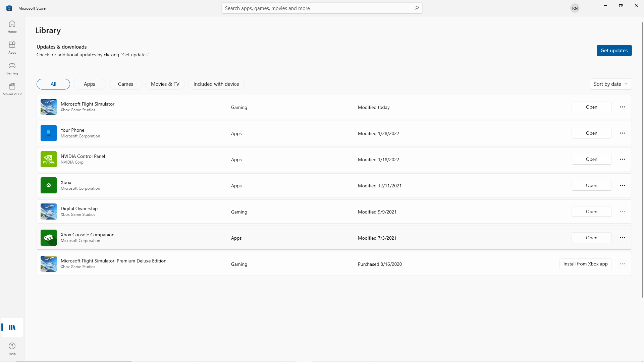Image resolution: width=644 pixels, height=362 pixels.
Task: Open the Help section
Action: 12,349
